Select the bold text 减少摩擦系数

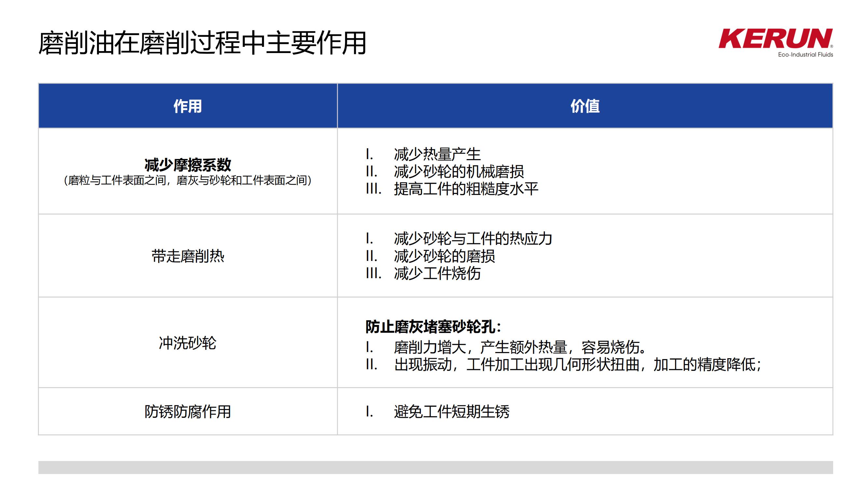[188, 165]
